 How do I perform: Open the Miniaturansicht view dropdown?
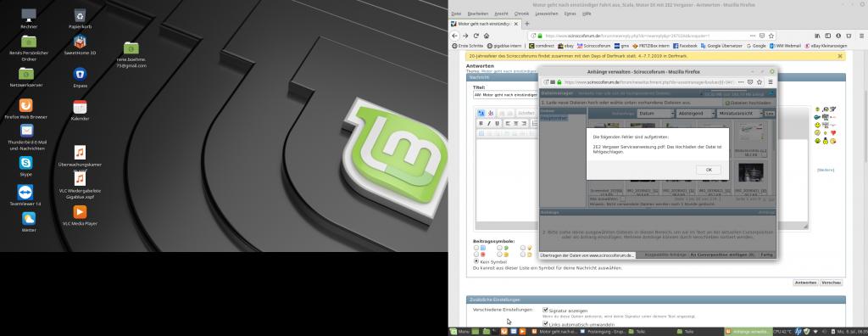[739, 113]
